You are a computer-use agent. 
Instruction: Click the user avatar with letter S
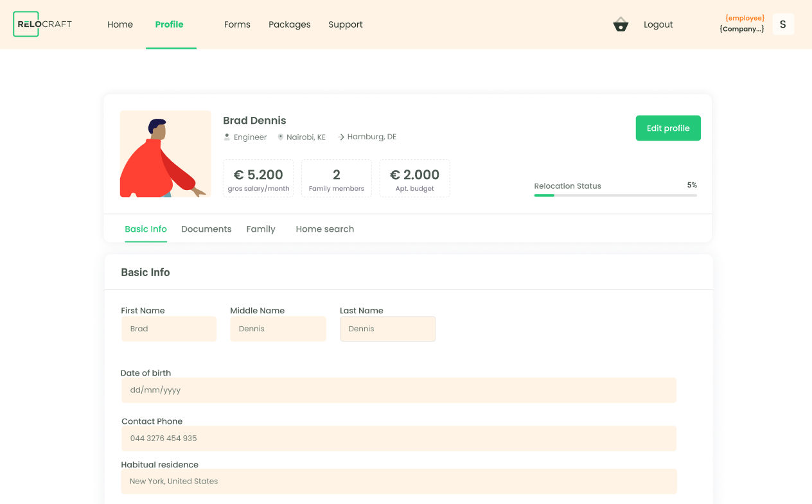(783, 24)
